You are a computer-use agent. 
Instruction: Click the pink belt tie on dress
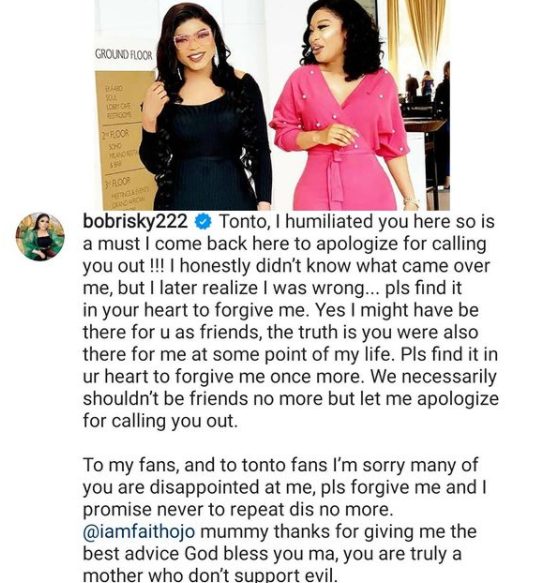[x=336, y=175]
